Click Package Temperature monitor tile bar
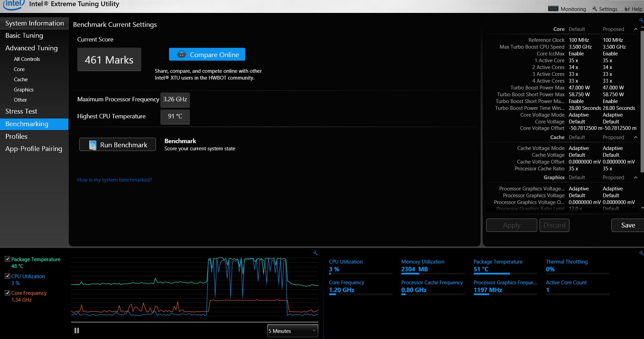This screenshot has width=644, height=339. pyautogui.click(x=505, y=273)
